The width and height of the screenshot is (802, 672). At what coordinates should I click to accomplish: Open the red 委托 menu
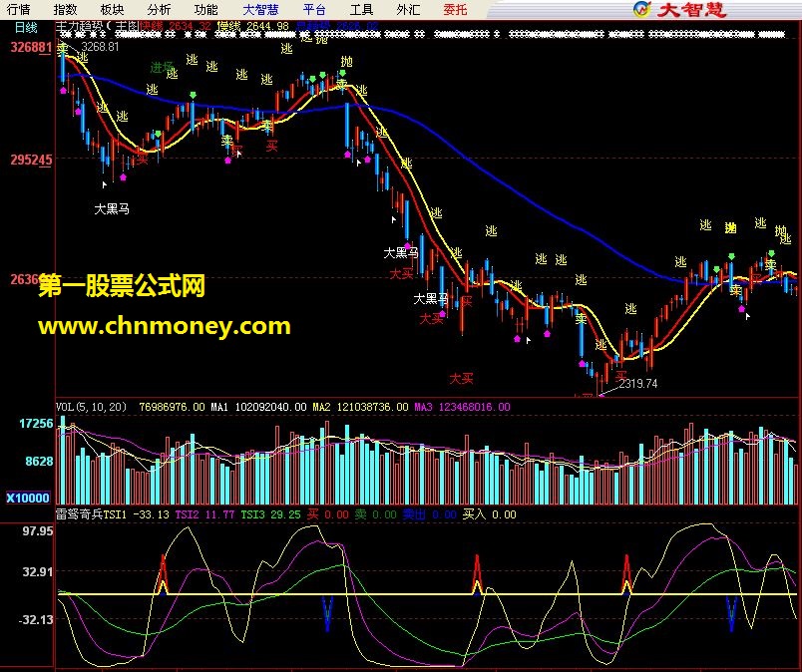pyautogui.click(x=455, y=9)
